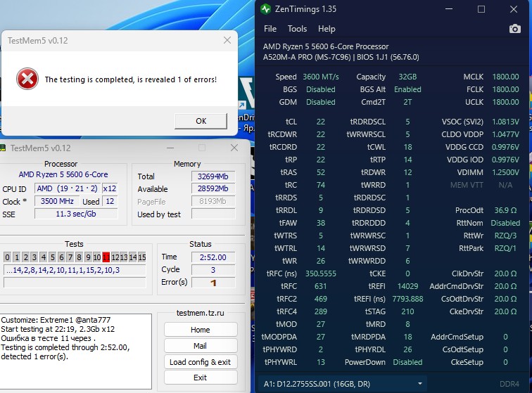
Task: Click the tRFC (ns) value 350.5555
Action: pos(321,273)
